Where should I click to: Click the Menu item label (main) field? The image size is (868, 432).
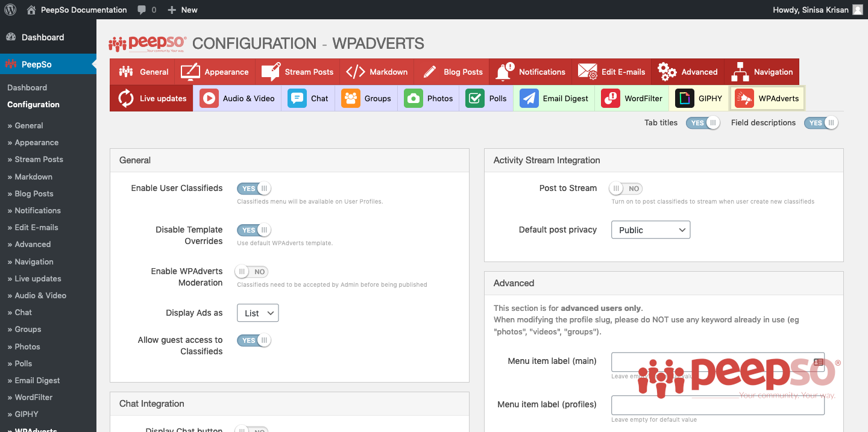coord(718,362)
